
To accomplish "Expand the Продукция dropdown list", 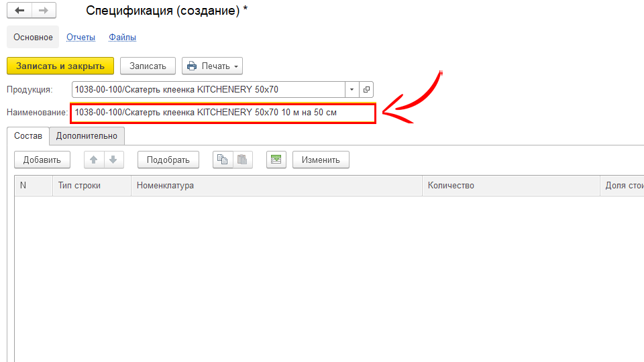I will pyautogui.click(x=352, y=89).
